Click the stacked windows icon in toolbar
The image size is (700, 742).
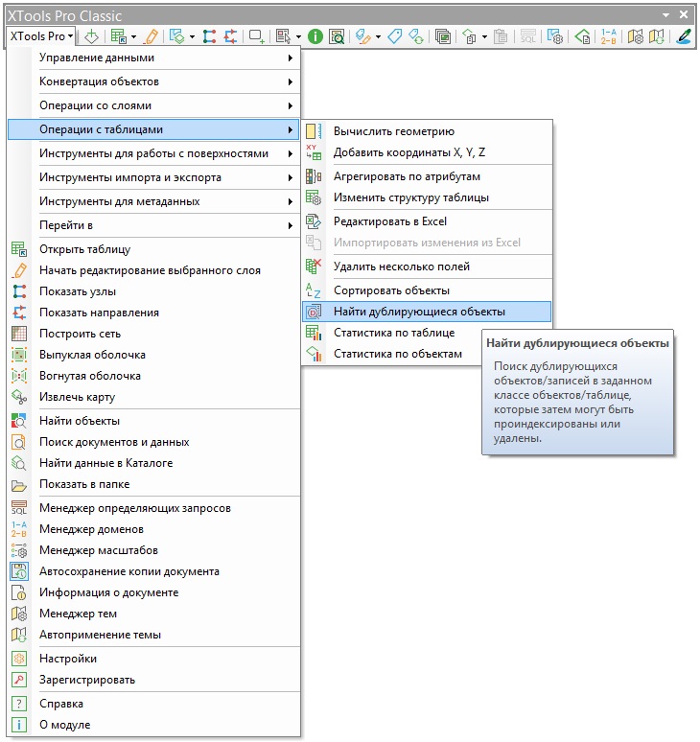[443, 36]
